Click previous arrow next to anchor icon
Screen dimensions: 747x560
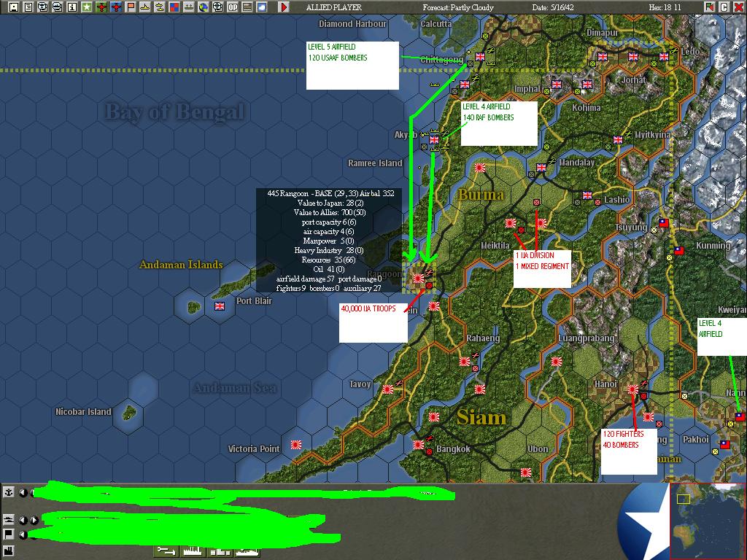click(23, 492)
